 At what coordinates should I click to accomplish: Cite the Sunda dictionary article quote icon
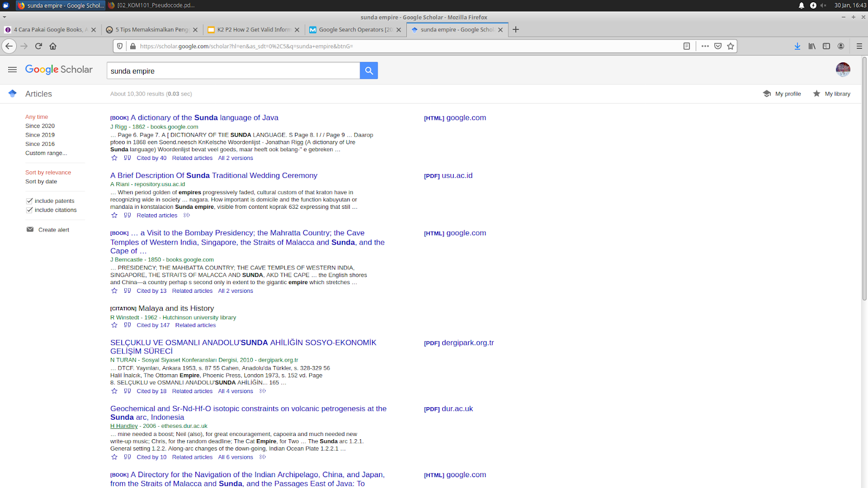(127, 158)
